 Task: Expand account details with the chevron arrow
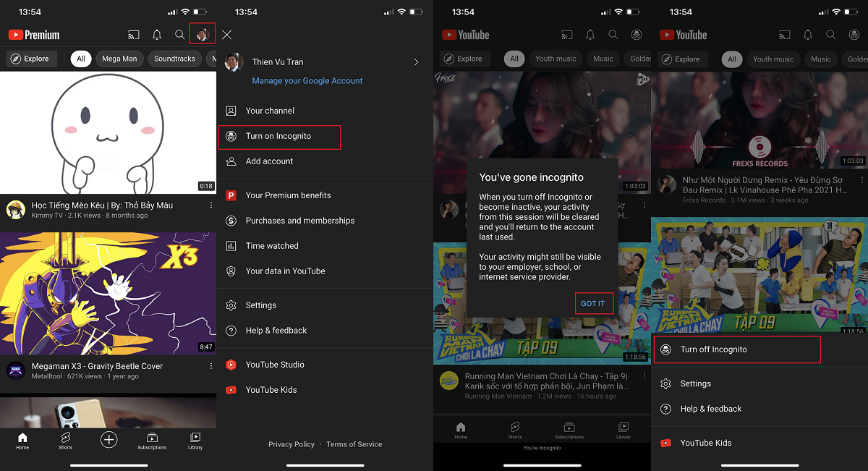click(416, 62)
